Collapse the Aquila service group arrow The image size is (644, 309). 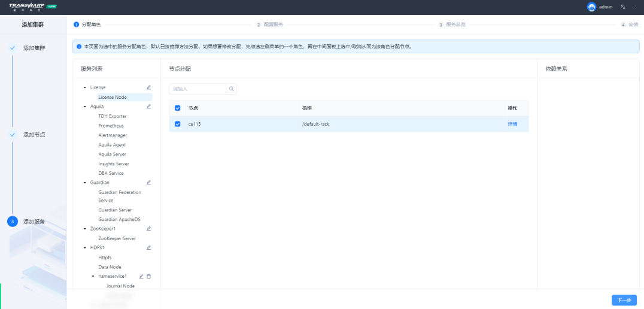[x=85, y=107]
